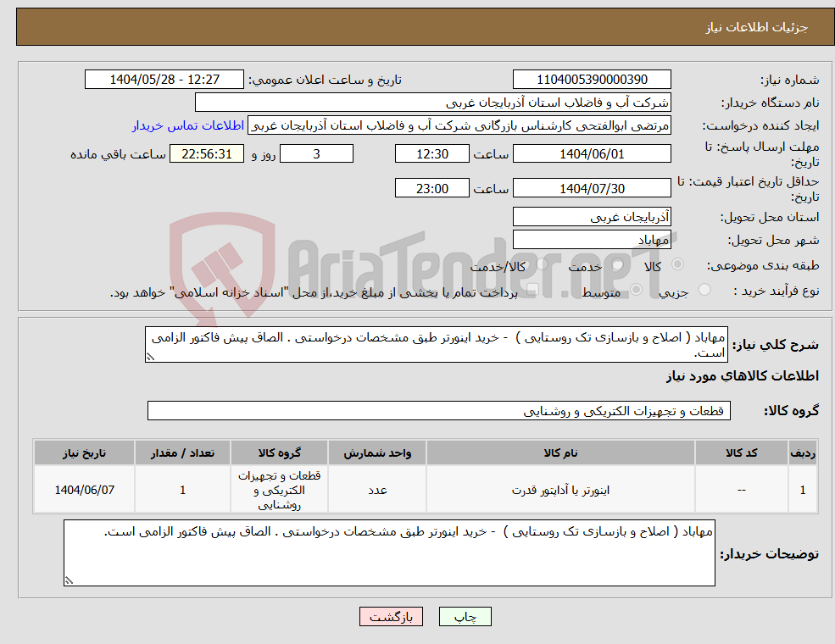Select the خدمت classification radio button
The image size is (835, 644).
click(617, 265)
